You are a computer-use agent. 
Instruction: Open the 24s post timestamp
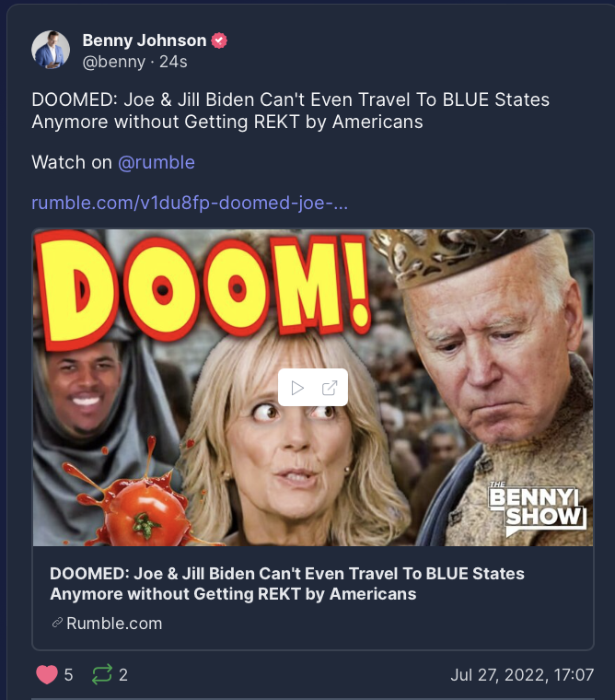pyautogui.click(x=174, y=62)
